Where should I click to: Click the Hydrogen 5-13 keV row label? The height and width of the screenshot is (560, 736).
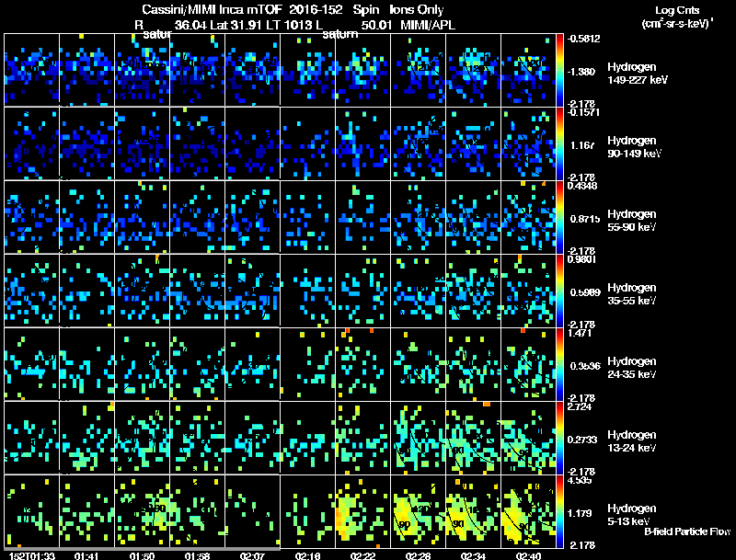[x=631, y=515]
